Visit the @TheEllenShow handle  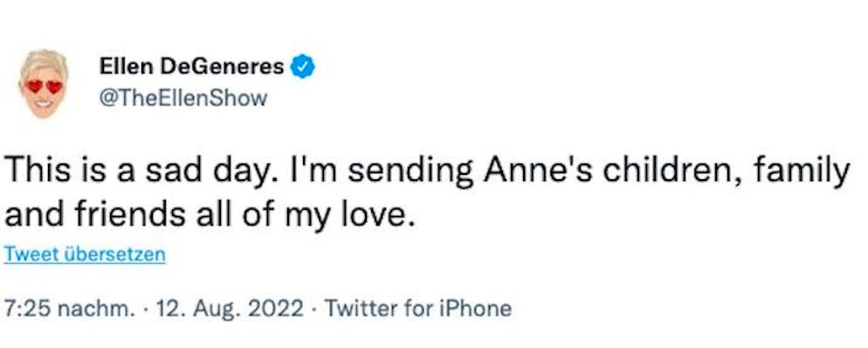pyautogui.click(x=183, y=98)
